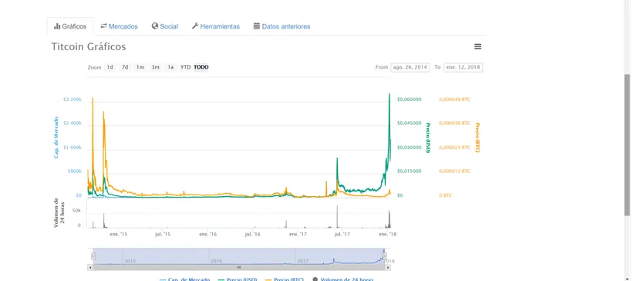
Task: Click the 2016 marker in the navigator
Action: pos(216,261)
